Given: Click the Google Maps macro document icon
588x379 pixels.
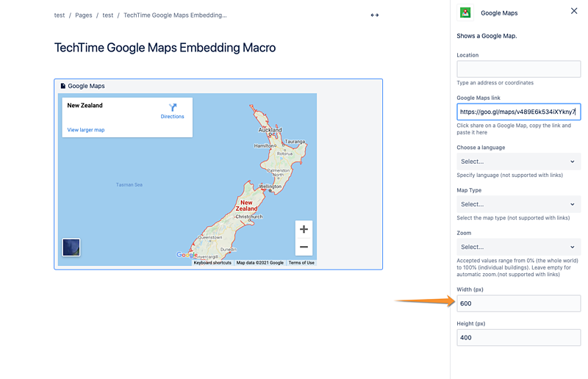Looking at the screenshot, I should (x=63, y=86).
